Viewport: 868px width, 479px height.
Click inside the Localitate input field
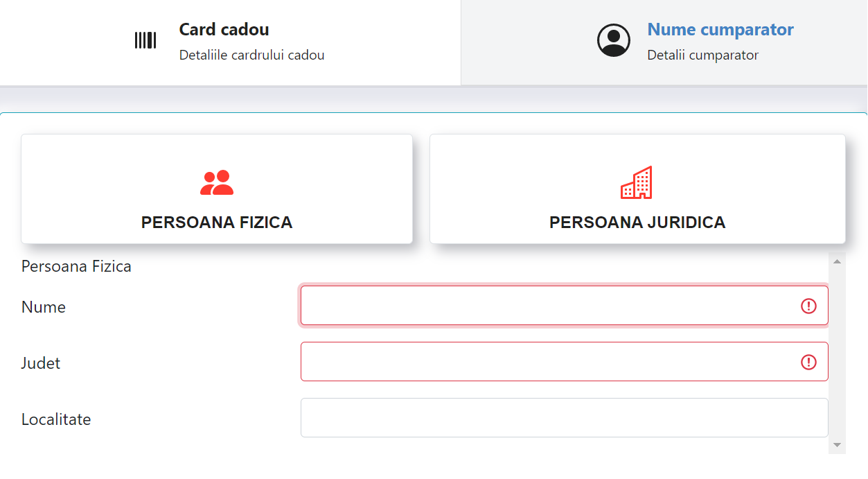[x=565, y=417]
